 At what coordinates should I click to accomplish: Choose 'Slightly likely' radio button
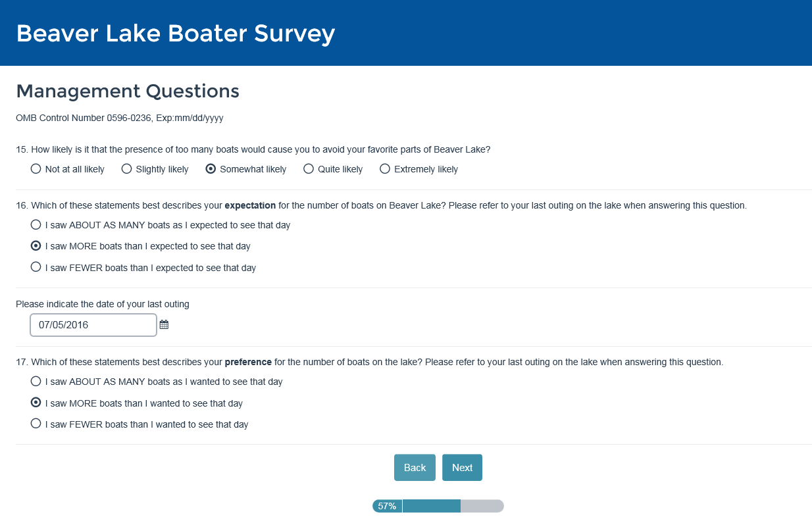(127, 169)
